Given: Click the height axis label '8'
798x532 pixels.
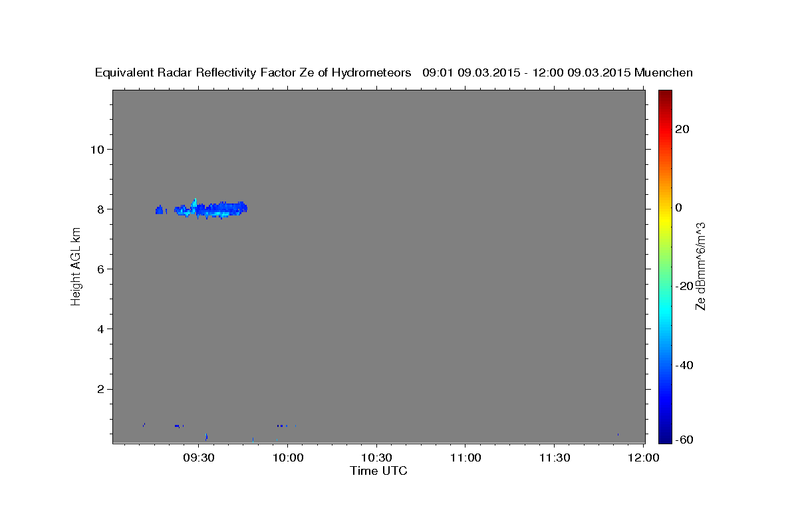Looking at the screenshot, I should pos(99,209).
